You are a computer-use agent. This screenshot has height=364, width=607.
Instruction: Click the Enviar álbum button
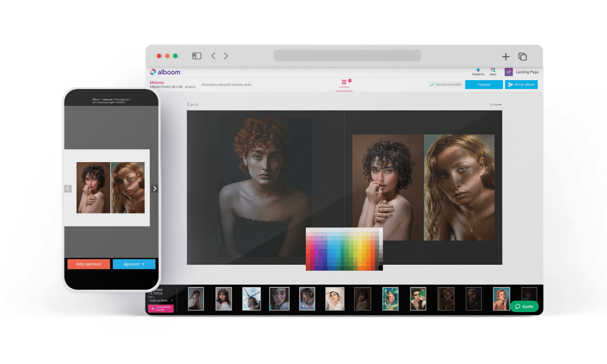521,84
